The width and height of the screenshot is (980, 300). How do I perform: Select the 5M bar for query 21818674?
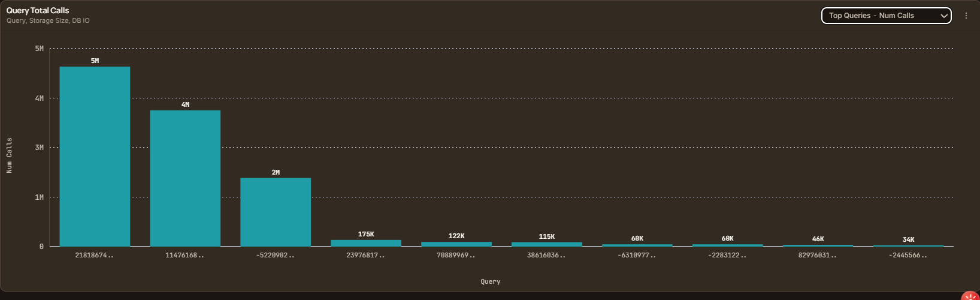point(95,157)
